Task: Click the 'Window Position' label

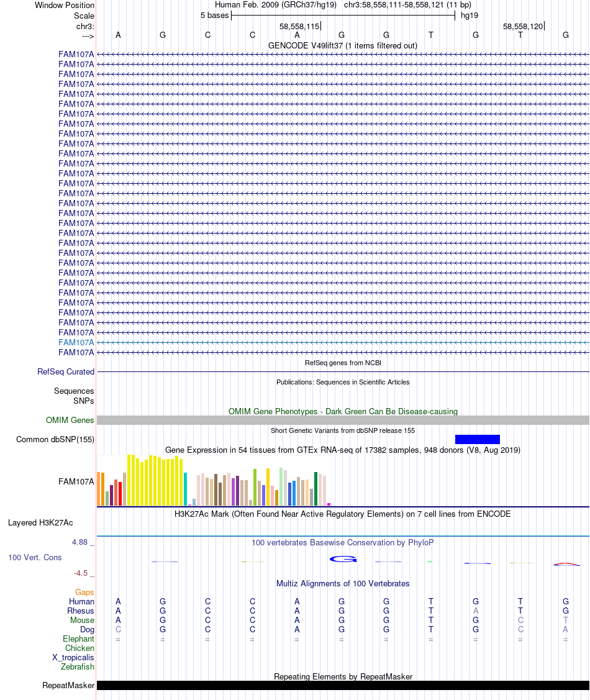Action: (x=65, y=6)
